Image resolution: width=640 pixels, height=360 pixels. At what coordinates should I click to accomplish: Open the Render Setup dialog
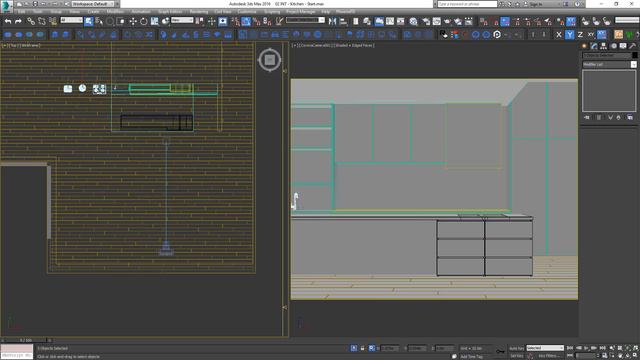[x=426, y=21]
